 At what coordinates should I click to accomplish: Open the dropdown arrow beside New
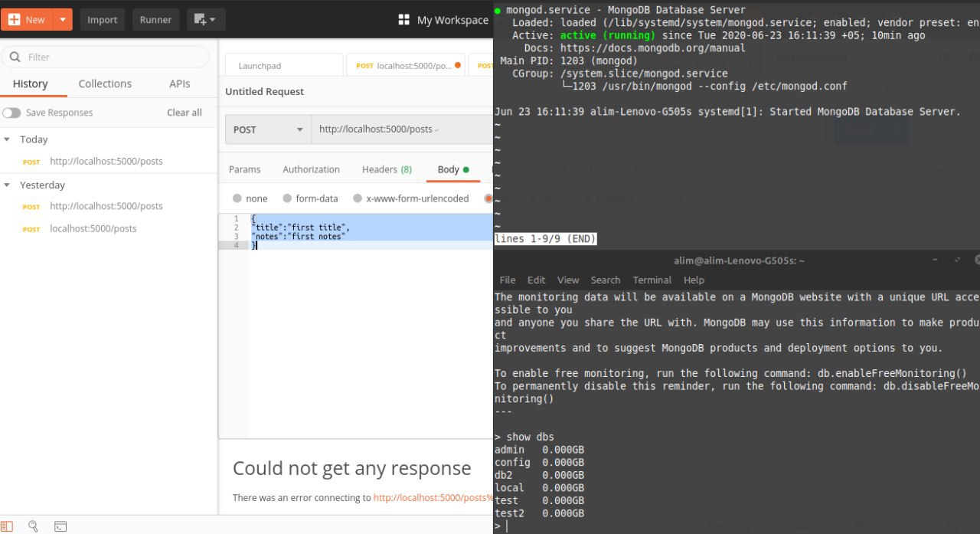(63, 19)
